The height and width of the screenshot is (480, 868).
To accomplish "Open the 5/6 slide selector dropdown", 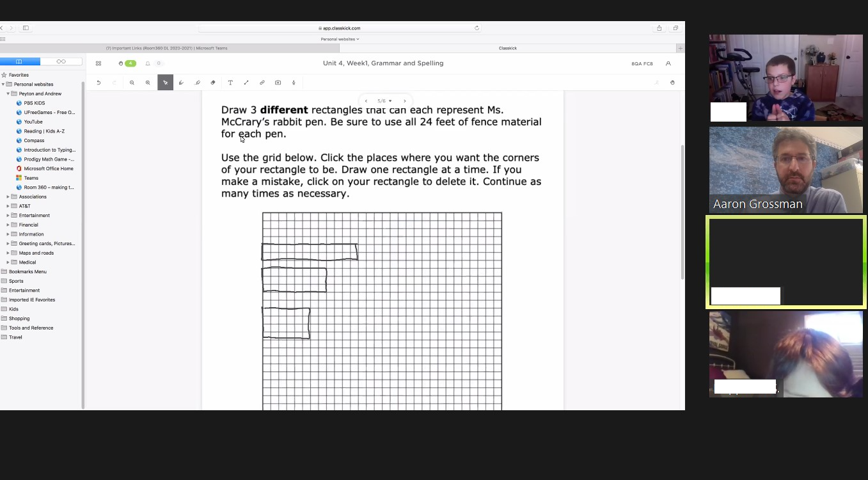I will pos(384,101).
